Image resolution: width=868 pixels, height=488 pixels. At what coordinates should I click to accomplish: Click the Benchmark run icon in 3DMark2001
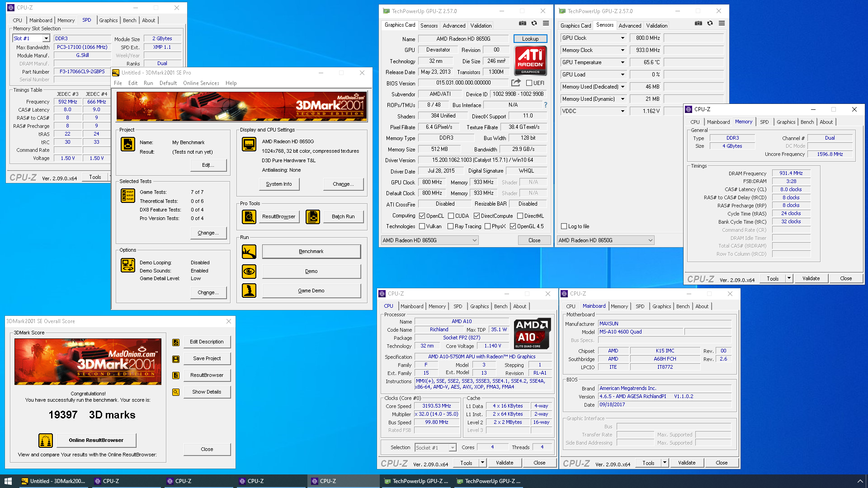click(249, 252)
